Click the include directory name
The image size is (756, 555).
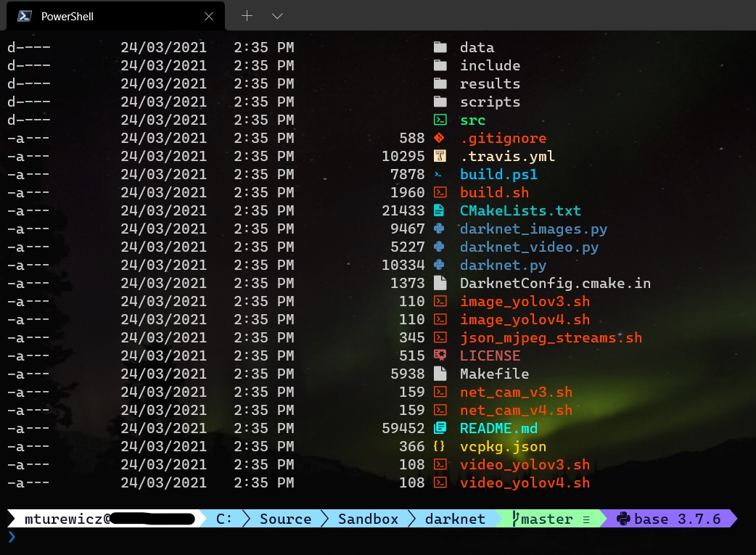pos(490,65)
